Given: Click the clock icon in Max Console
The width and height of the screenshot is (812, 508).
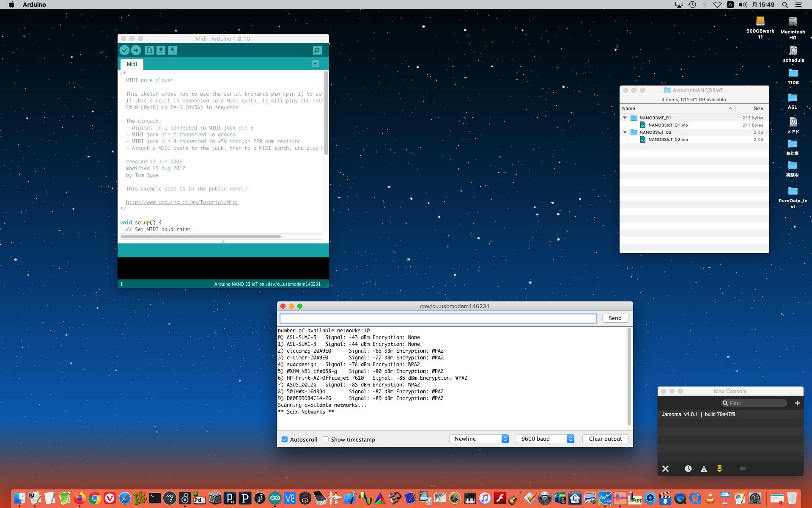Looking at the screenshot, I should coord(688,469).
